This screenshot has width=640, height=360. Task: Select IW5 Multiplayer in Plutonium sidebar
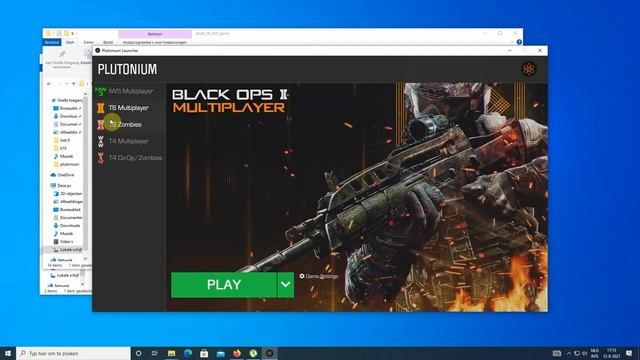(129, 91)
